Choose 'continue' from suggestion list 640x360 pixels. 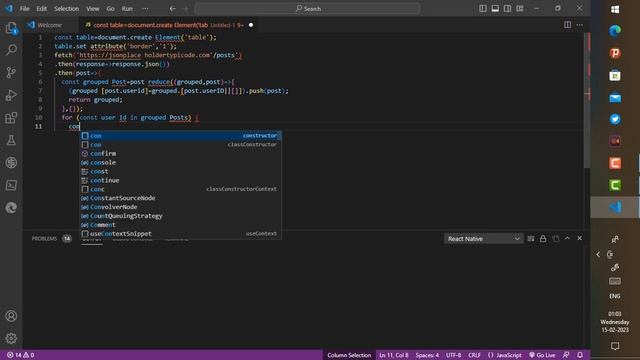[x=180, y=180]
